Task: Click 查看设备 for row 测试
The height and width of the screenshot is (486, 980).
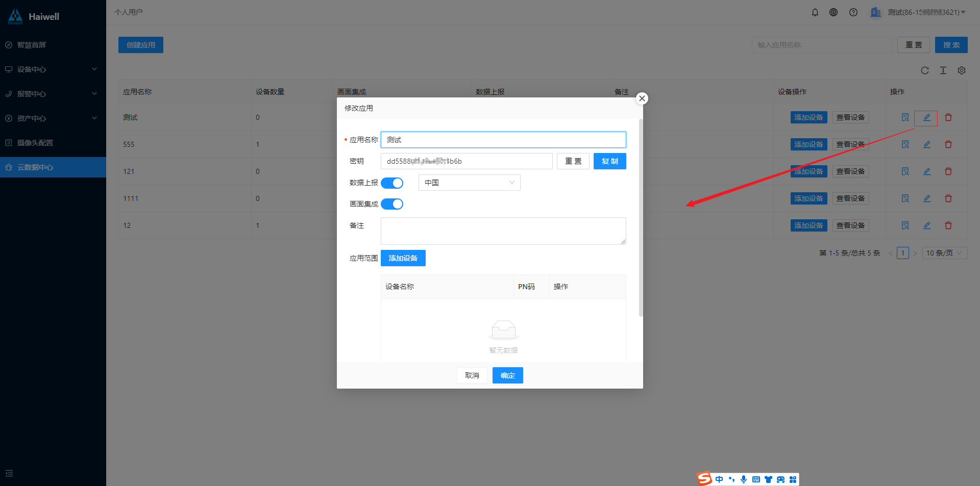Action: (x=851, y=117)
